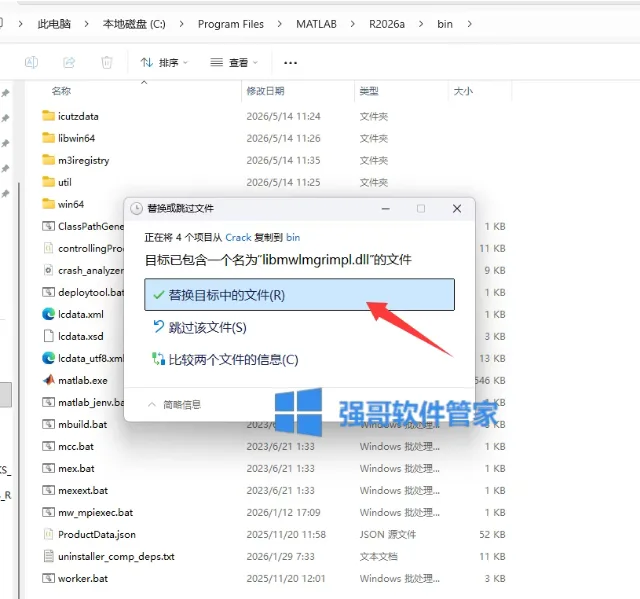The width and height of the screenshot is (640, 599).
Task: Click the bin destination link in the dialog
Action: coord(293,237)
